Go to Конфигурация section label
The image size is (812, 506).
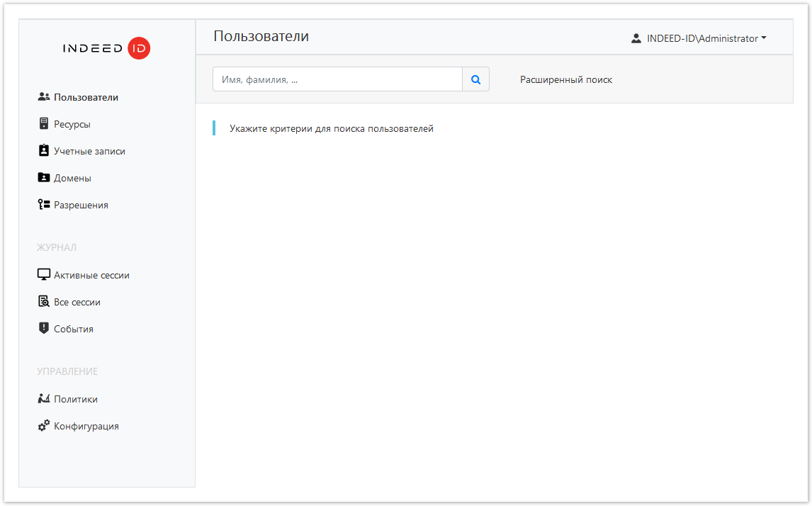click(x=86, y=427)
